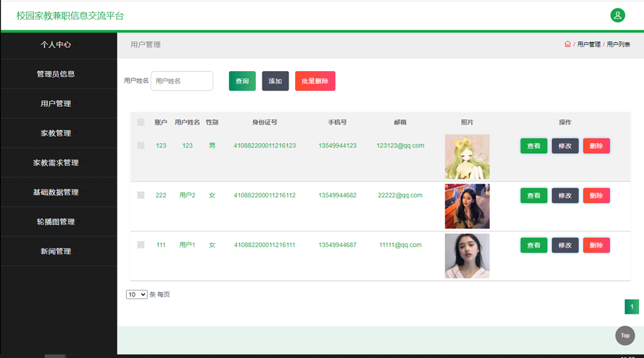Click 查看 for 用户2
Viewport: 644px width, 358px height.
534,195
